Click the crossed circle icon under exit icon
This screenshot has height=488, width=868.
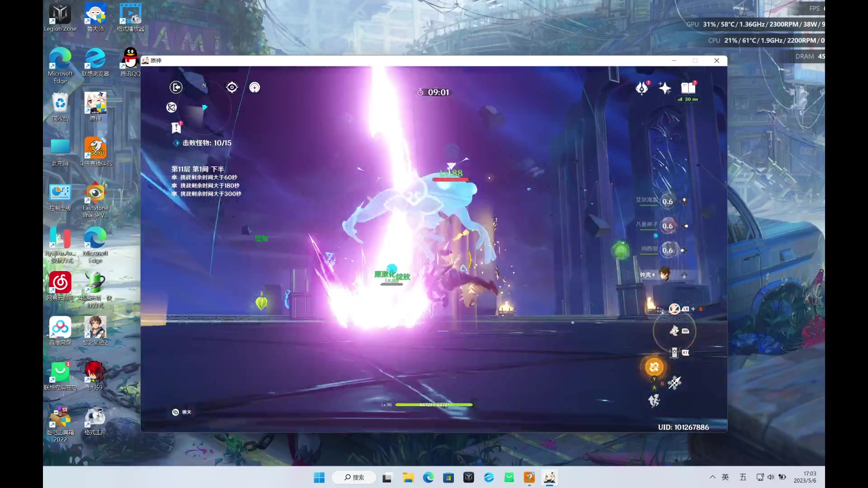(x=171, y=107)
